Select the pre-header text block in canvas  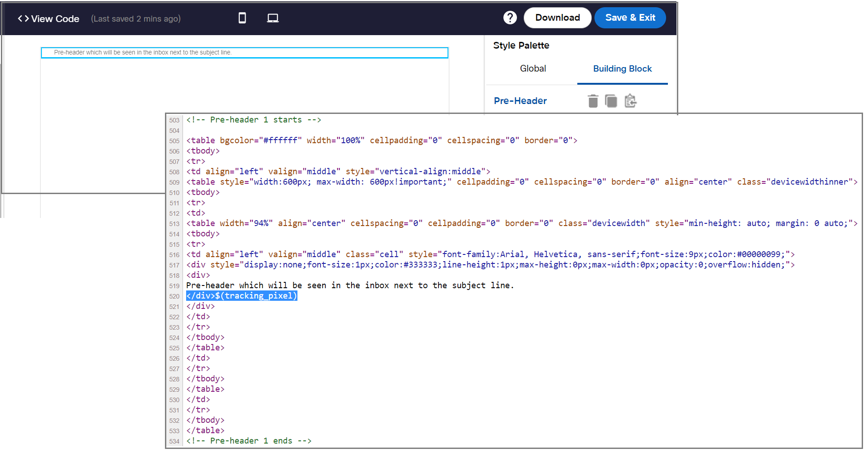245,53
